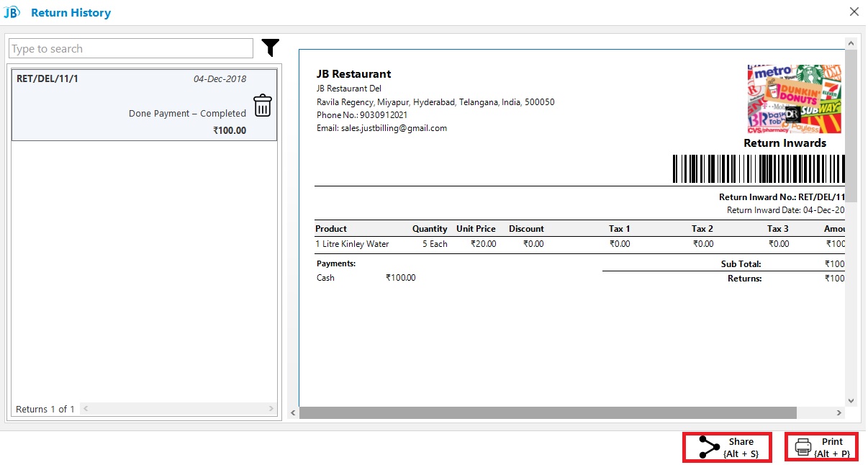868x465 pixels.
Task: Click the 'Return History' window title
Action: pyautogui.click(x=71, y=12)
